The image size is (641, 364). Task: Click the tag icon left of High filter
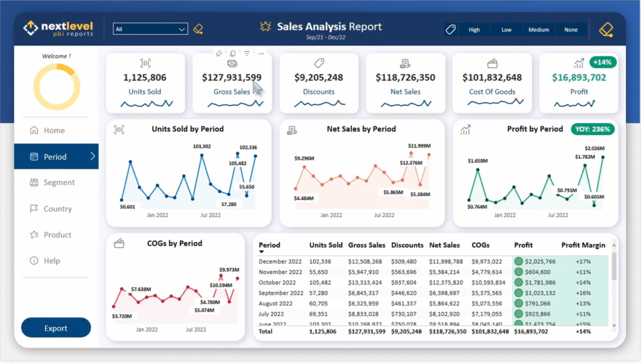[450, 29]
